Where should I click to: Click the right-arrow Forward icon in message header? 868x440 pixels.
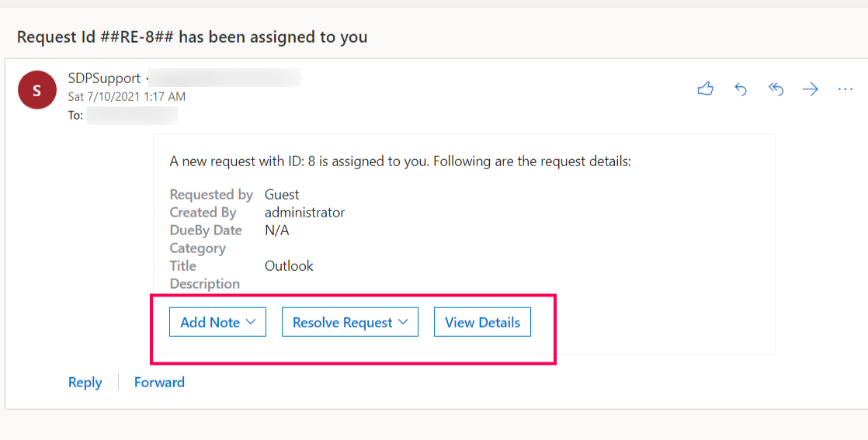tap(811, 88)
